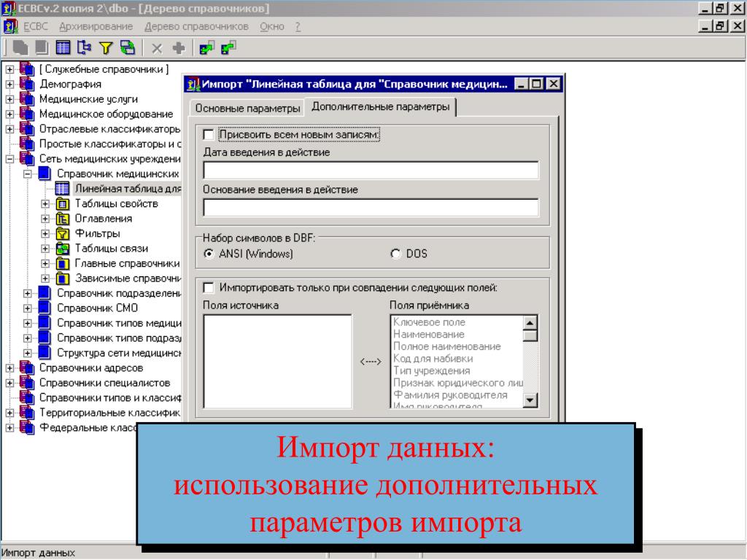Click the Таблицы связи green icon
747x560 pixels.
point(63,249)
